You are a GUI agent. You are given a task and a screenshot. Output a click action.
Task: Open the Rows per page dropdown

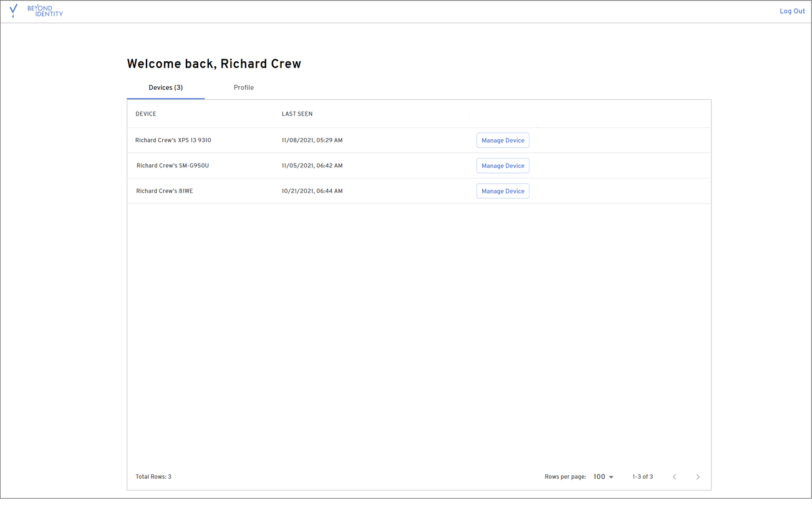click(603, 477)
